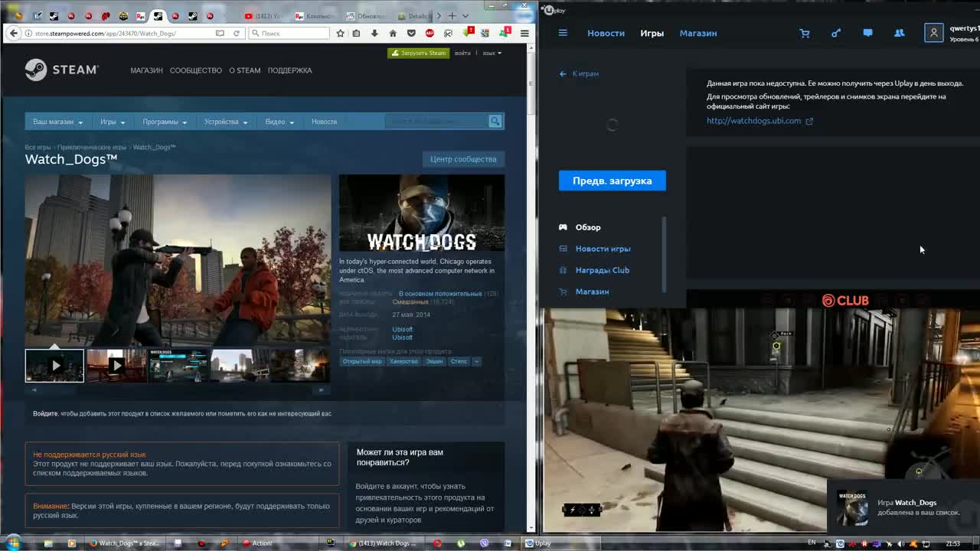Toggle reader view in Firefox address bar
Screen dimensions: 980x551
[x=220, y=33]
